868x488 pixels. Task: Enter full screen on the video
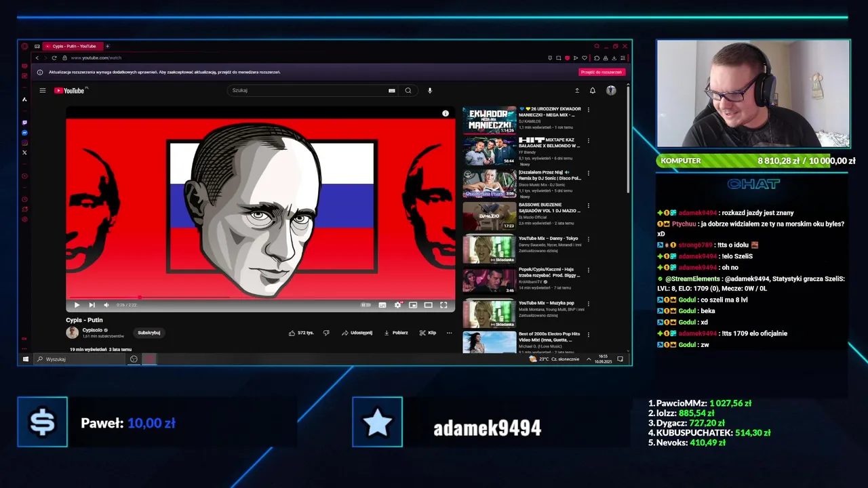coord(443,305)
